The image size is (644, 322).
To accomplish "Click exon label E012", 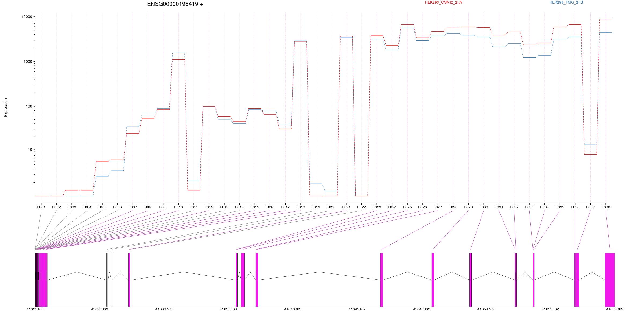I will click(x=209, y=207).
